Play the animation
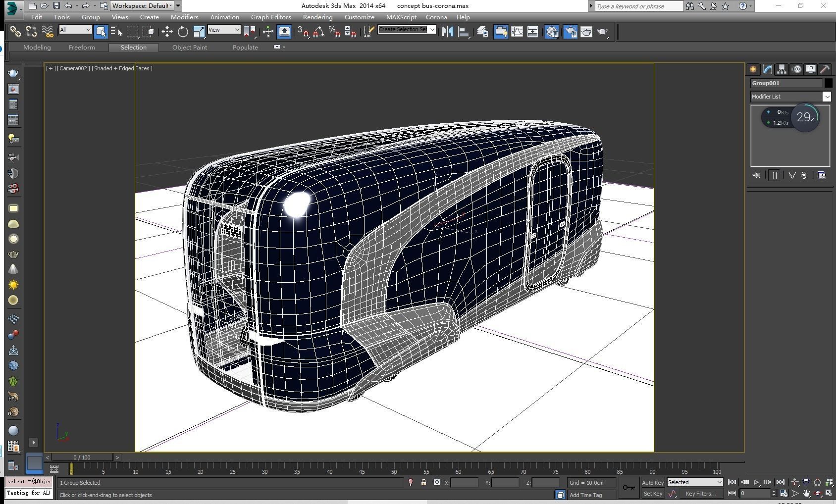The height and width of the screenshot is (504, 836). point(756,482)
